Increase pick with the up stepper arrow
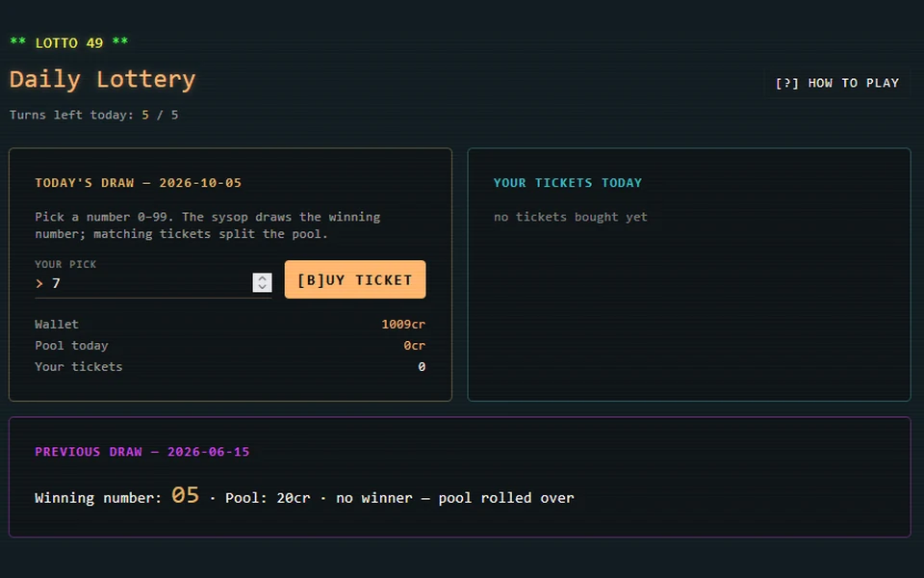The width and height of the screenshot is (924, 578). [262, 277]
